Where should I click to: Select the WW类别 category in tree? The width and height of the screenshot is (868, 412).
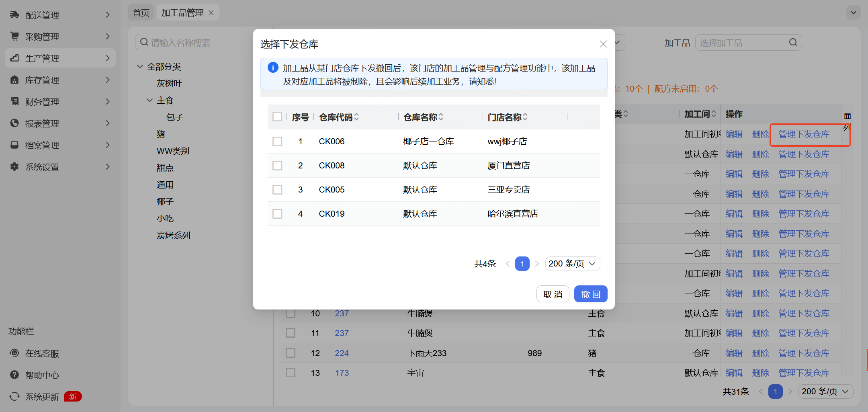click(173, 151)
